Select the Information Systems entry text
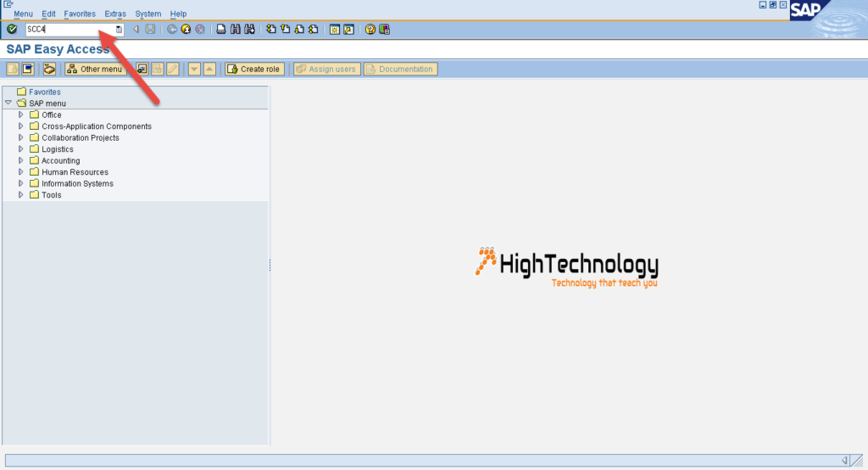This screenshot has width=868, height=470. click(x=77, y=183)
